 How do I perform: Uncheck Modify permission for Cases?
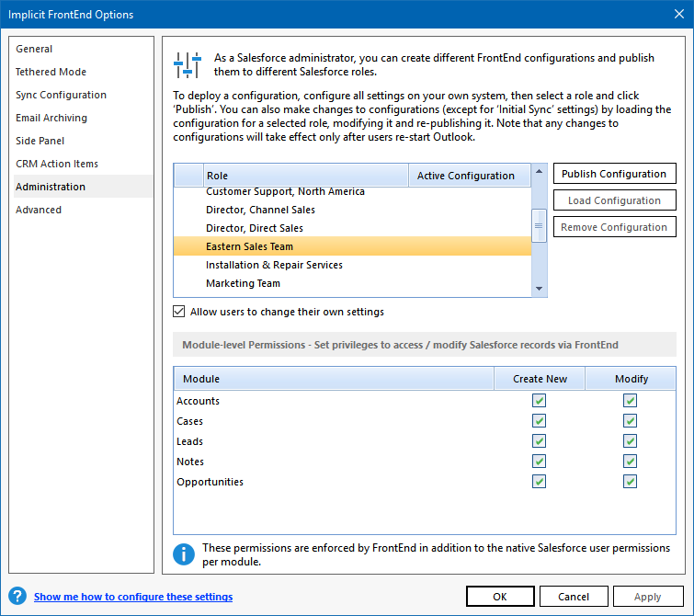tap(630, 421)
